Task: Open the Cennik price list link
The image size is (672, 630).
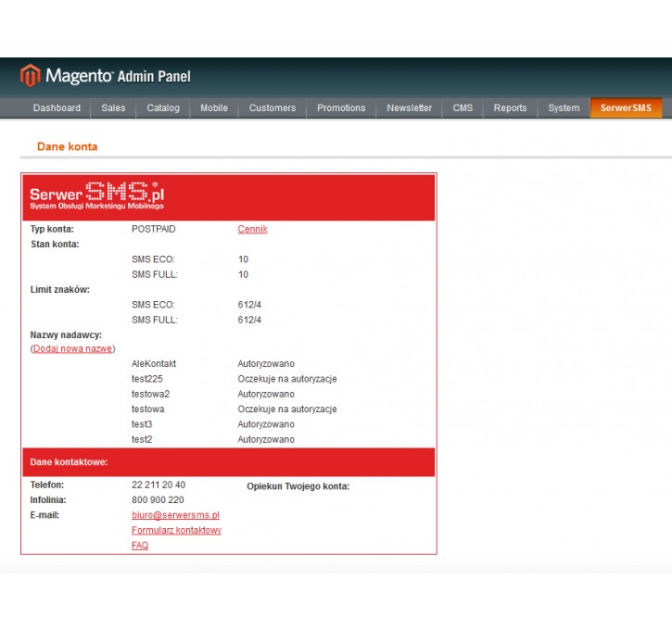Action: 252,229
